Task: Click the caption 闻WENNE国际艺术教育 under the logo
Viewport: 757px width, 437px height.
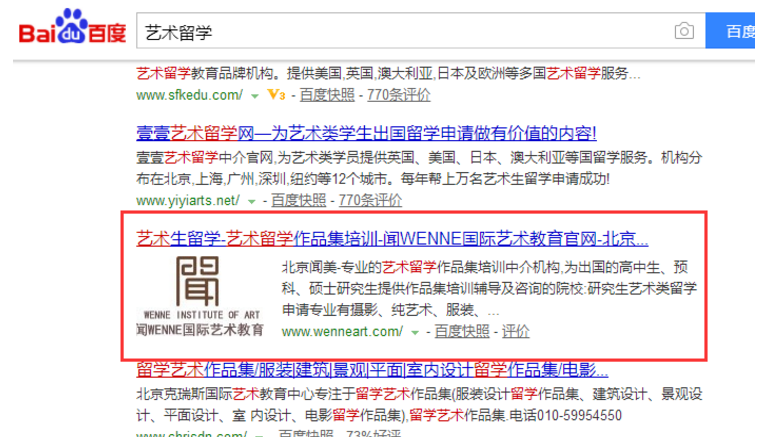Action: [x=200, y=330]
